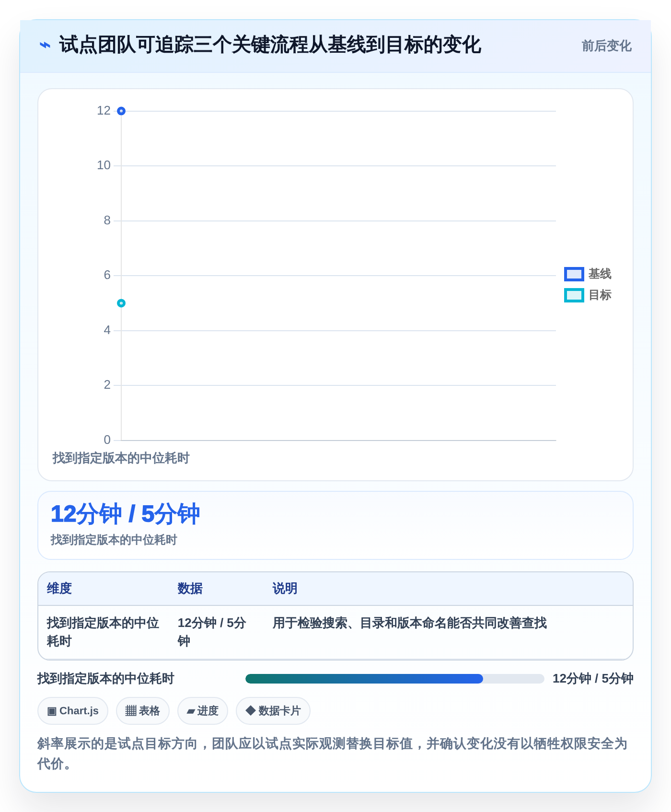Click the diamond icon in the 数据卡片 chip
The image size is (671, 812).
coord(251,710)
